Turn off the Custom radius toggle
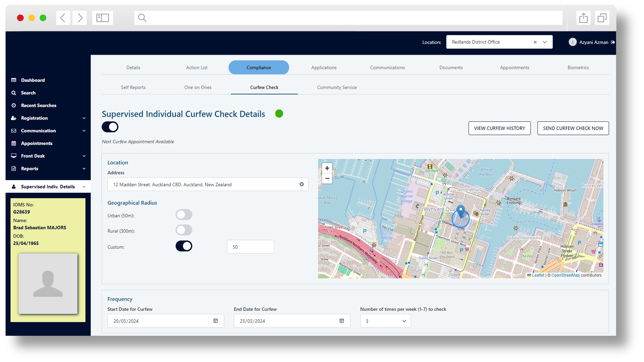Viewport: 644px width, 362px height. tap(184, 246)
